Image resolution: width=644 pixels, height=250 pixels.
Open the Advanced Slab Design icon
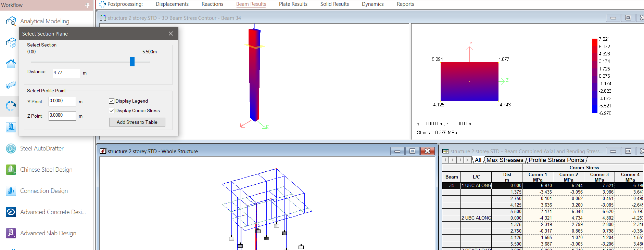click(x=11, y=233)
